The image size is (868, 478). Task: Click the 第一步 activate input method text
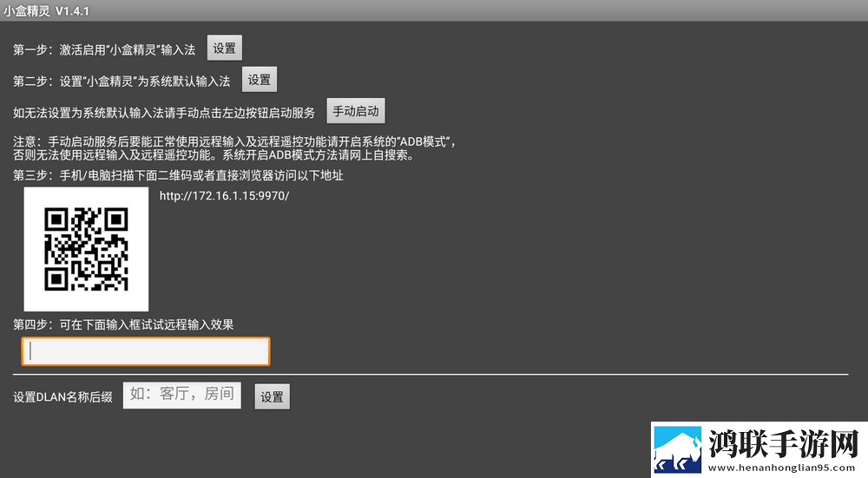pos(104,49)
